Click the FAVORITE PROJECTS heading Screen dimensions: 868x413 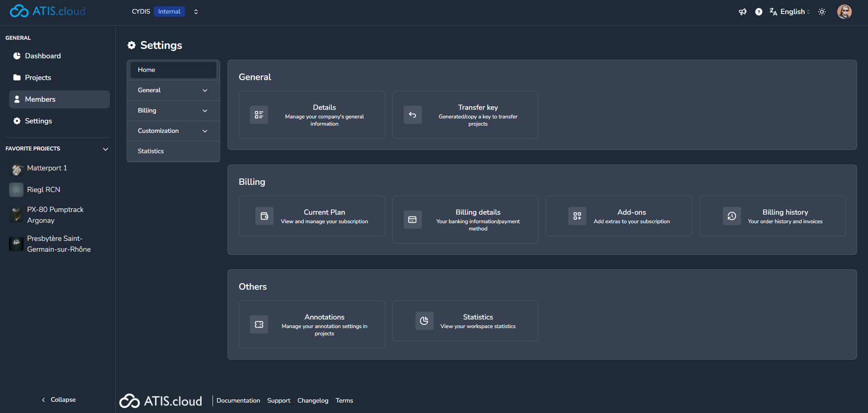pyautogui.click(x=33, y=149)
